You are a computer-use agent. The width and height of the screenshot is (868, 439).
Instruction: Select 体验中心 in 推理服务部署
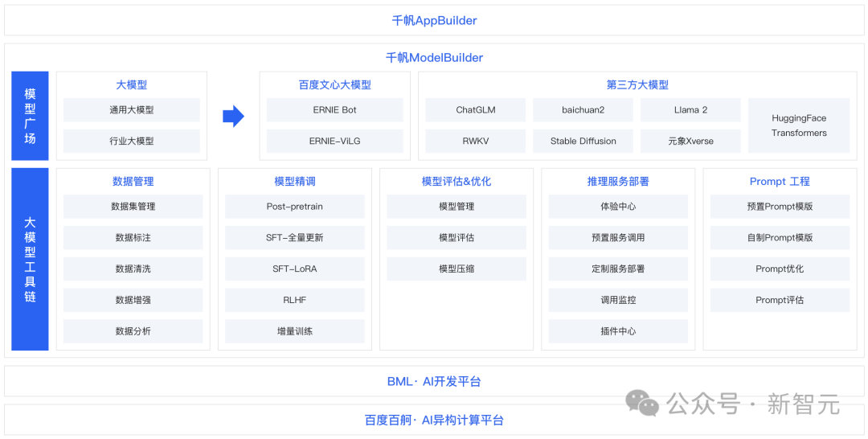[x=617, y=207]
